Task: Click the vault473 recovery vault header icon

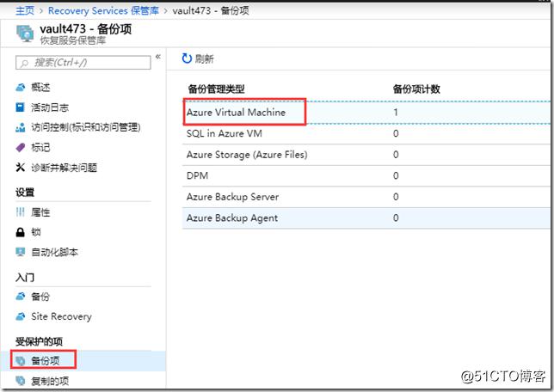Action: 25,34
